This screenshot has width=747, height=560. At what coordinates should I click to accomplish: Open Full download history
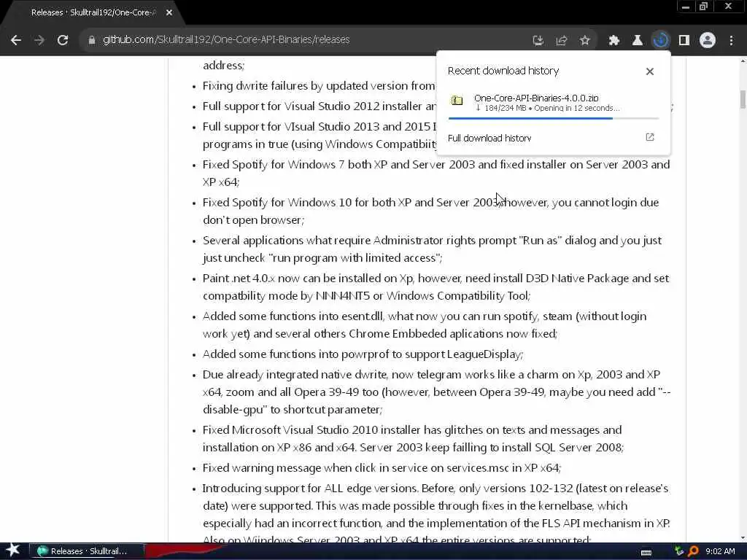coord(489,138)
